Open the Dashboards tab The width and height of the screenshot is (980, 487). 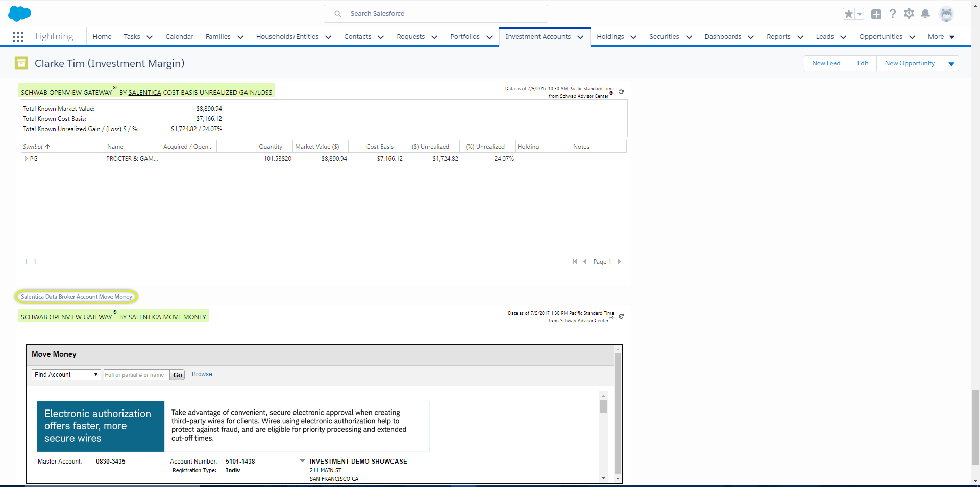(x=723, y=37)
